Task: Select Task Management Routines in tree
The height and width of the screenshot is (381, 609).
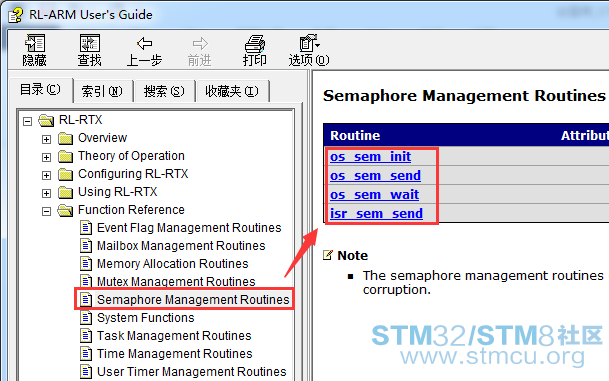Action: click(x=174, y=336)
